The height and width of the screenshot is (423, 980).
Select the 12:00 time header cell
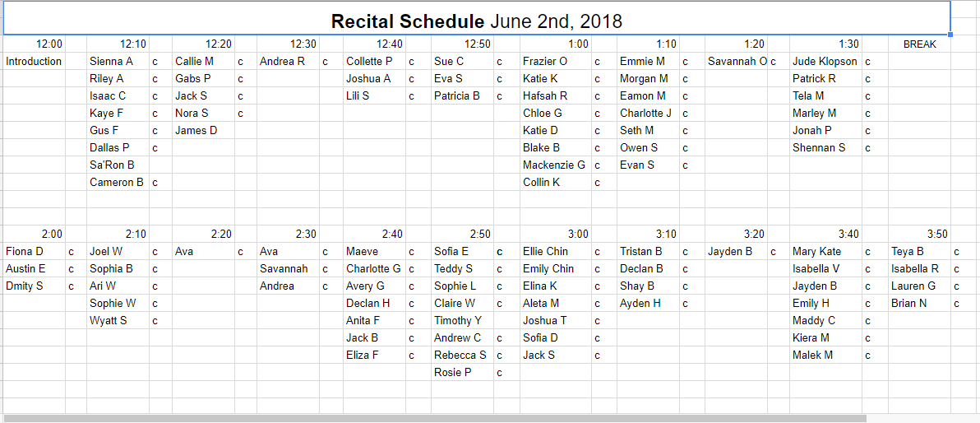[x=35, y=44]
